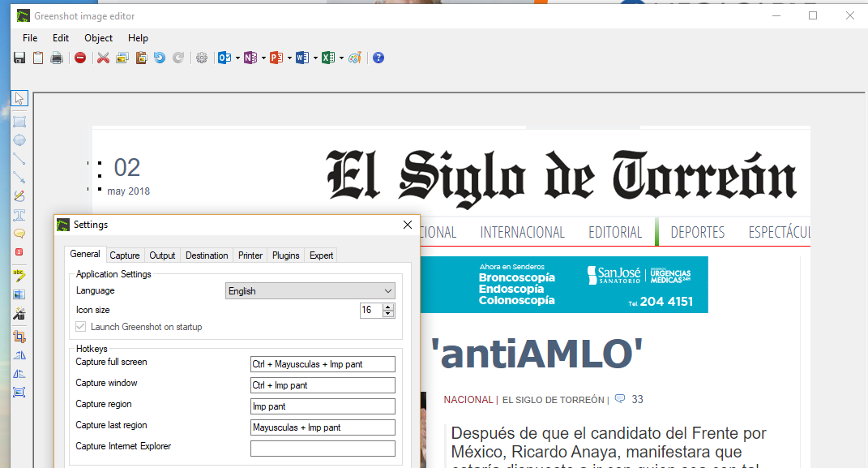Click the Capture window hotkey field

pos(323,385)
